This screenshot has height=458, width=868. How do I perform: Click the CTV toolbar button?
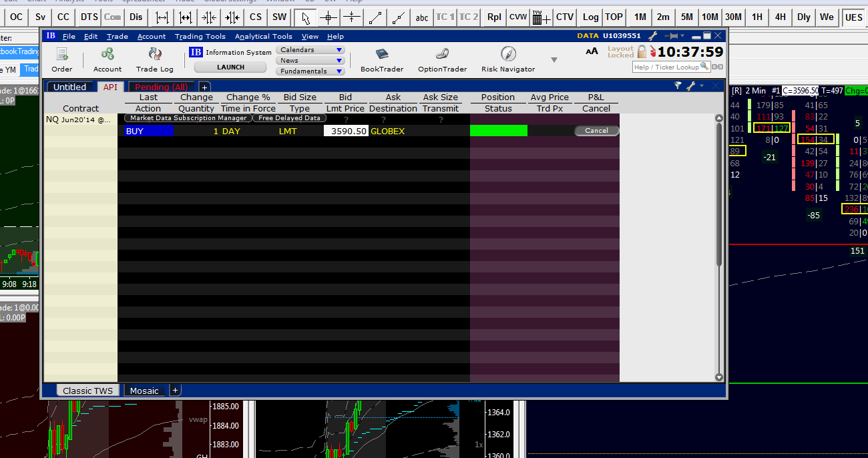pos(565,17)
